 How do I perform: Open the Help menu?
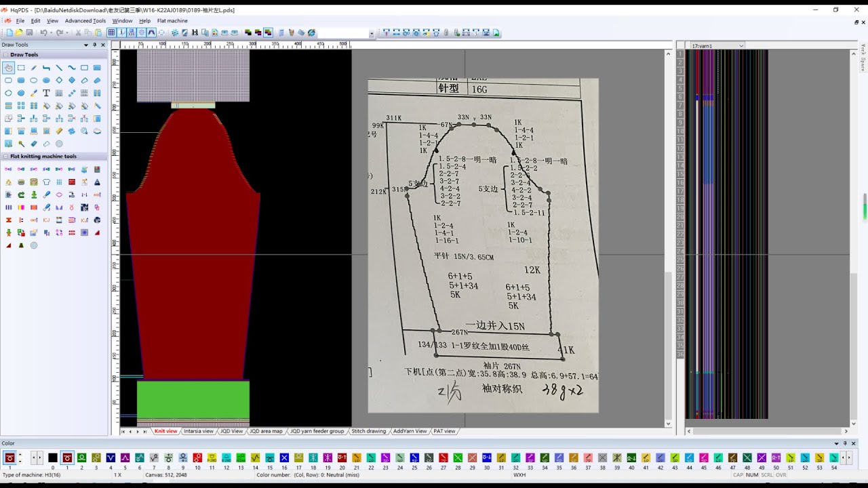(x=145, y=21)
